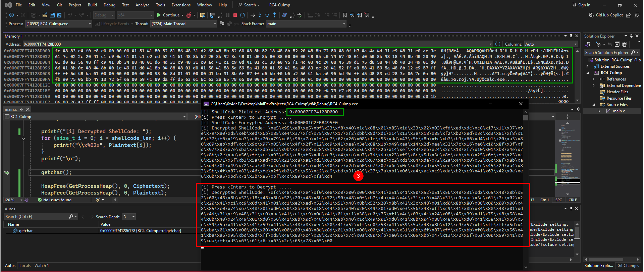Pin the Memory 1 window
644x272 pixels.
pos(571,36)
